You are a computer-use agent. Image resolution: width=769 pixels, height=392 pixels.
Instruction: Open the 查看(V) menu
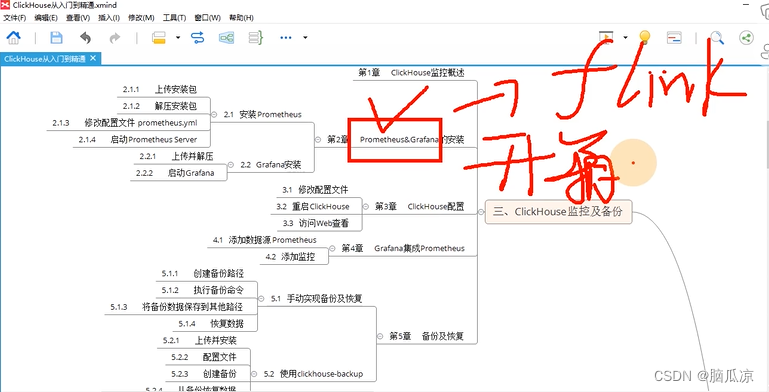pos(78,18)
